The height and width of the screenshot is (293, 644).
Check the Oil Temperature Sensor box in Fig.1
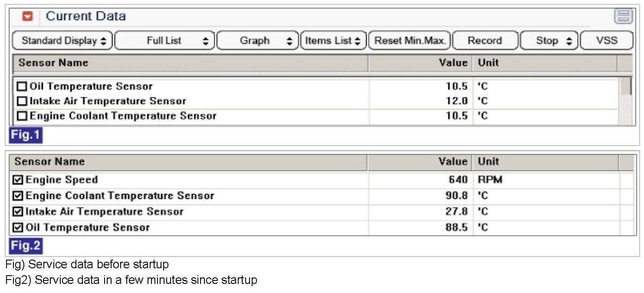coord(22,87)
